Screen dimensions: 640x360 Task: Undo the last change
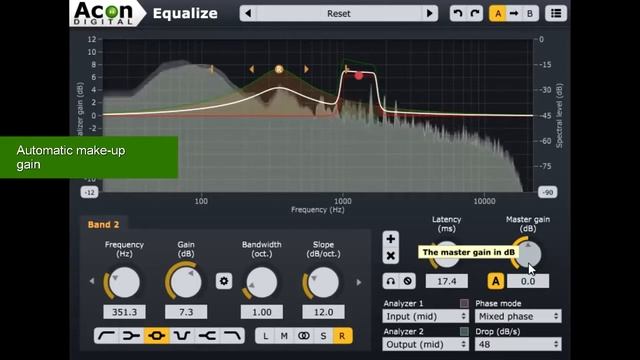tap(458, 13)
